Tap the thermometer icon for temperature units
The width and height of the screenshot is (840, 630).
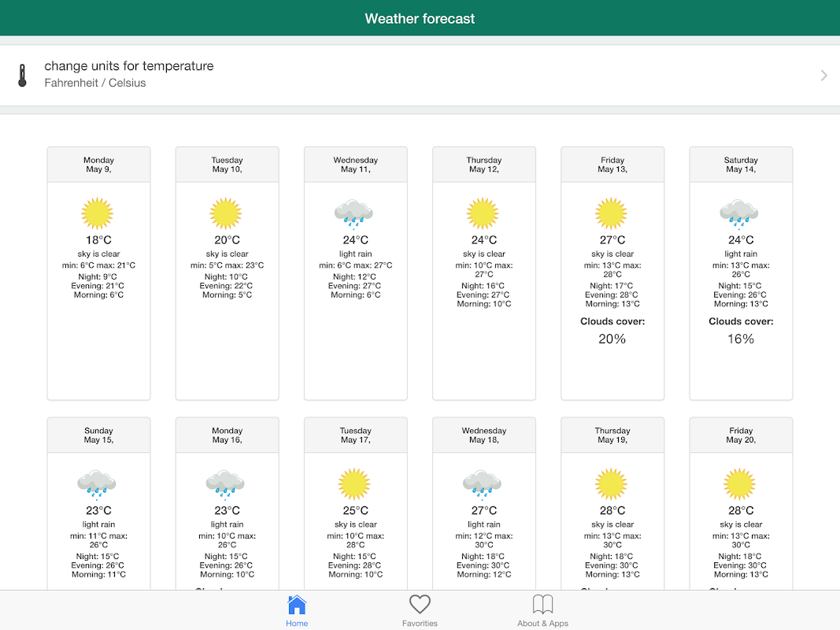22,75
